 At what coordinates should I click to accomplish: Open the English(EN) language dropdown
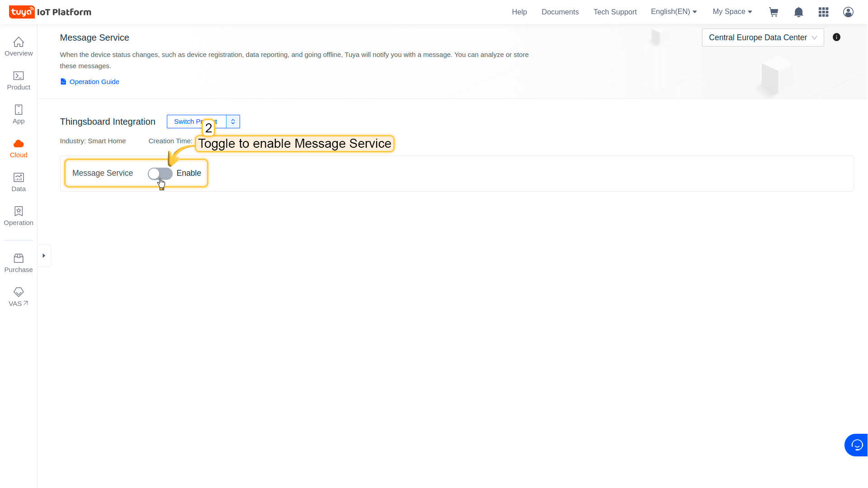tap(674, 12)
